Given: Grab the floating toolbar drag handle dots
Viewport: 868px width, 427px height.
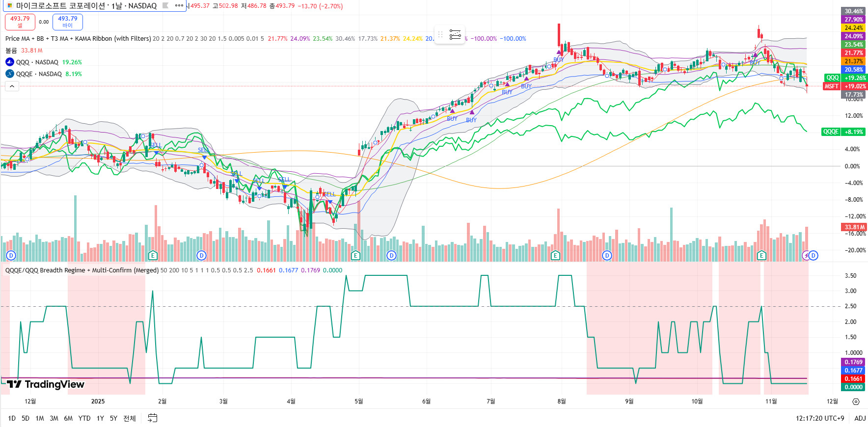Looking at the screenshot, I should pos(440,34).
